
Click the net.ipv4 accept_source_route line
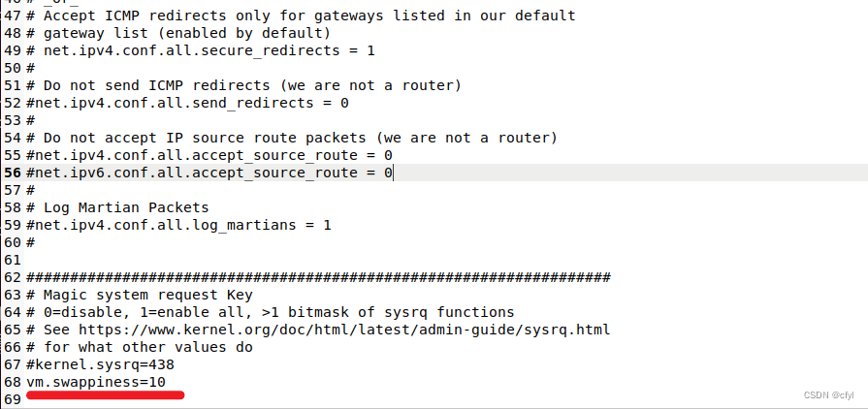(x=209, y=155)
